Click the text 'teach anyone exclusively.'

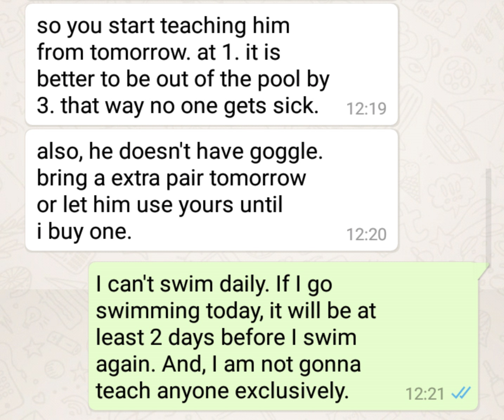[x=222, y=391]
